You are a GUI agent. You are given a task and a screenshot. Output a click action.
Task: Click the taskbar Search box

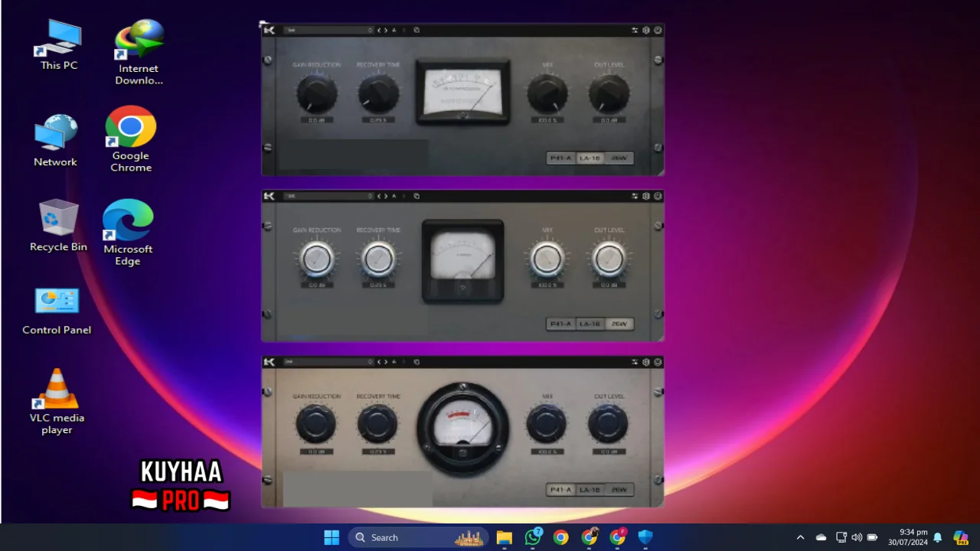(418, 537)
